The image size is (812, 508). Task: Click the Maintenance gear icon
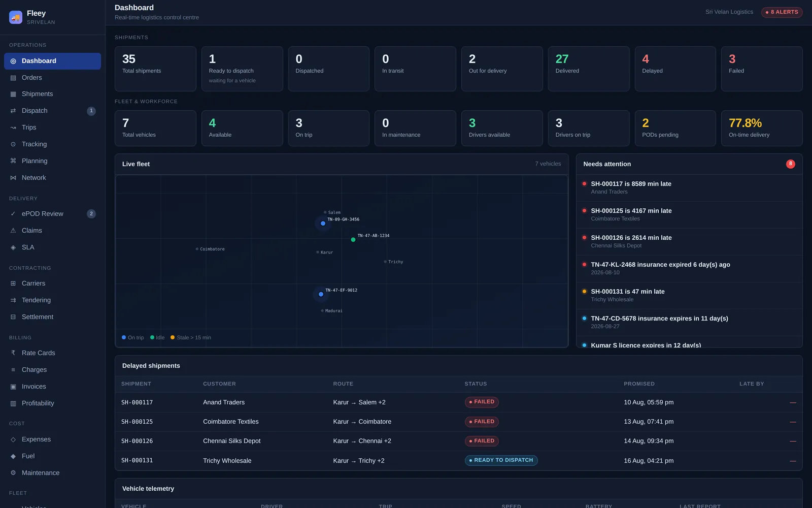pyautogui.click(x=13, y=473)
